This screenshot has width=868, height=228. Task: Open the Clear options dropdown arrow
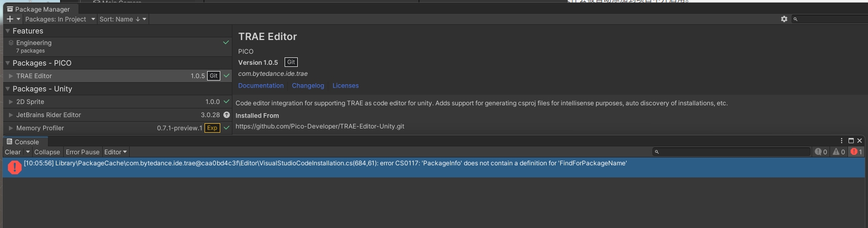pos(28,152)
